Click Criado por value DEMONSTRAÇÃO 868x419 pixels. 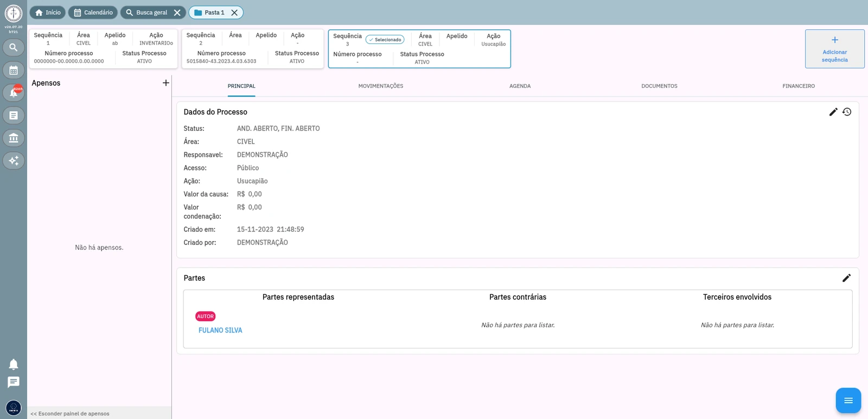pos(263,243)
